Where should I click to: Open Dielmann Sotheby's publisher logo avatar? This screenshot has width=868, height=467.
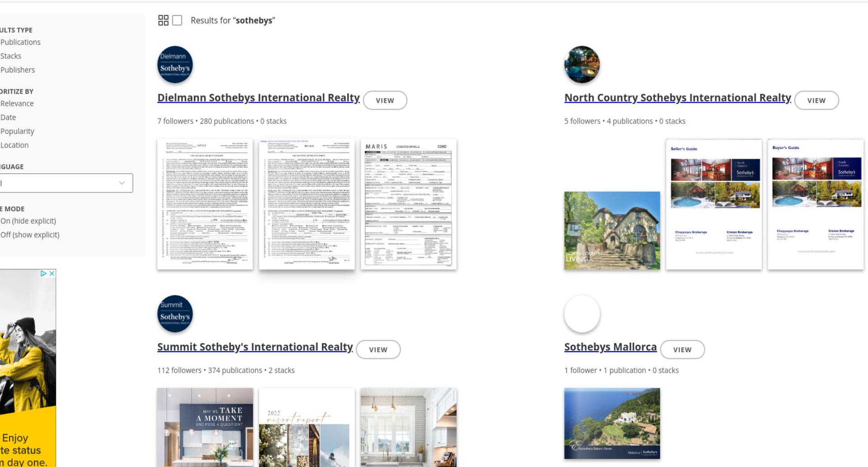[x=175, y=65]
